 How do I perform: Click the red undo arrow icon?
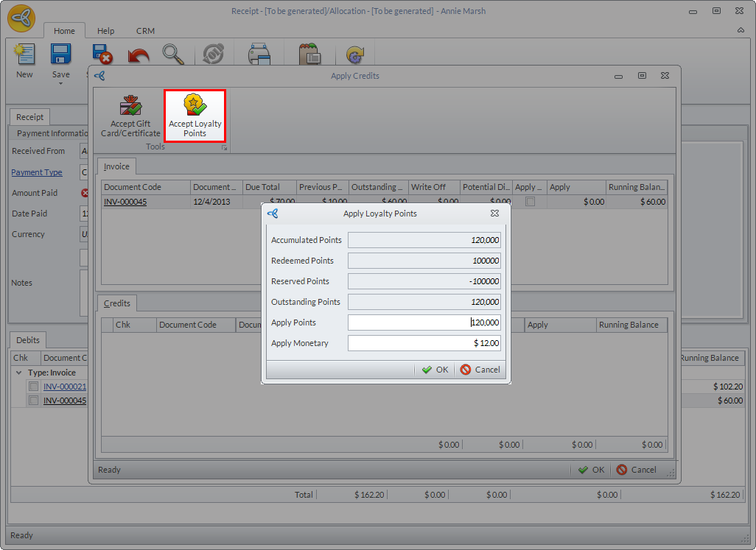[138, 55]
